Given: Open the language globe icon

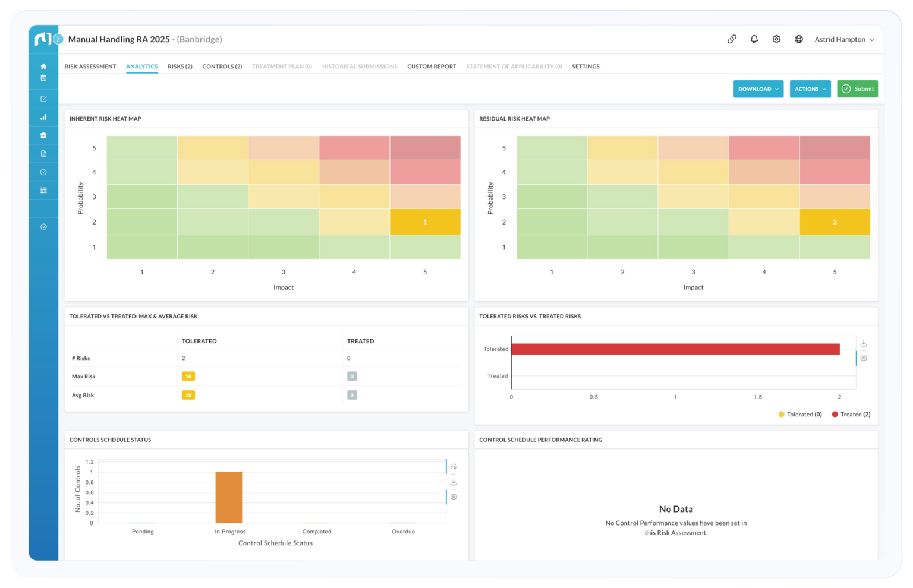Looking at the screenshot, I should coord(799,39).
